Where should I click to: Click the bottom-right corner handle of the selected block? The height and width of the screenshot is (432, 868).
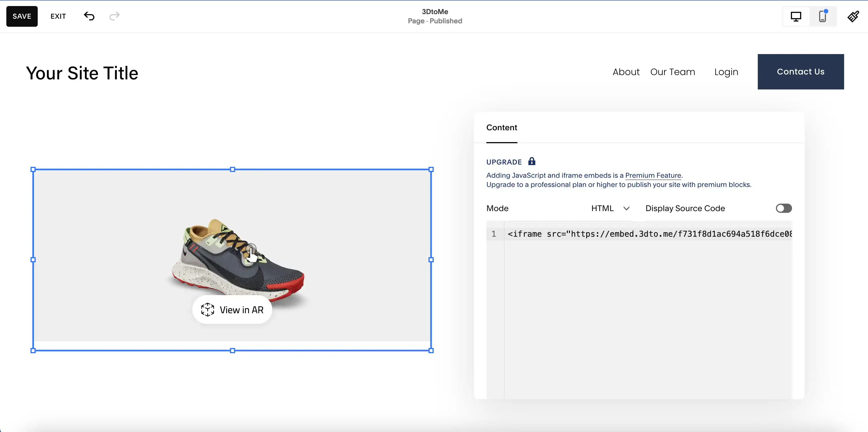pyautogui.click(x=431, y=351)
